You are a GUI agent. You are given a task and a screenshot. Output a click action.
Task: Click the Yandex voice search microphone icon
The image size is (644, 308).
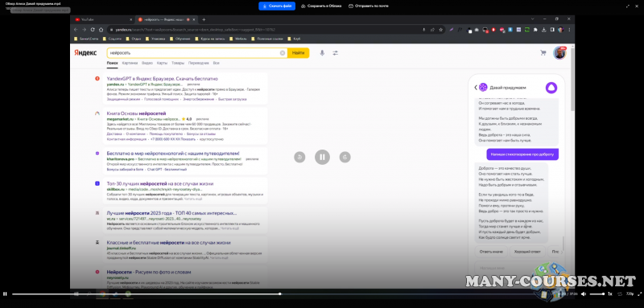(322, 53)
